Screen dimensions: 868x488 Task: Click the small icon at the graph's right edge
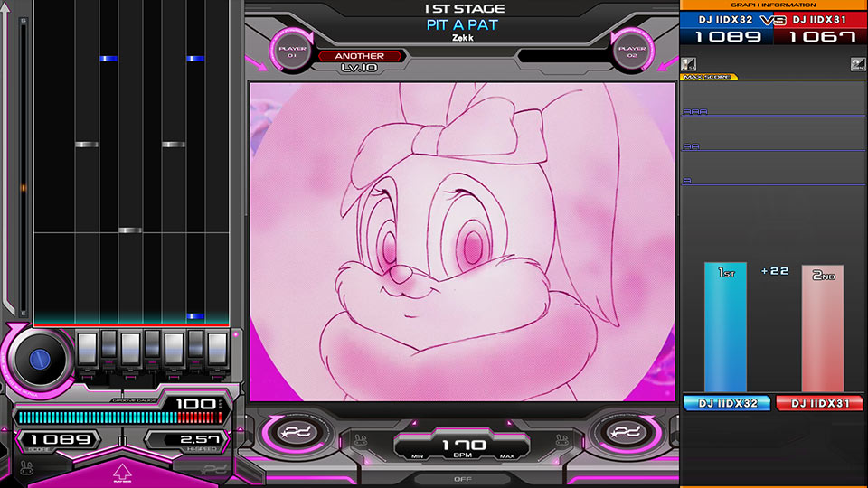pyautogui.click(x=857, y=64)
